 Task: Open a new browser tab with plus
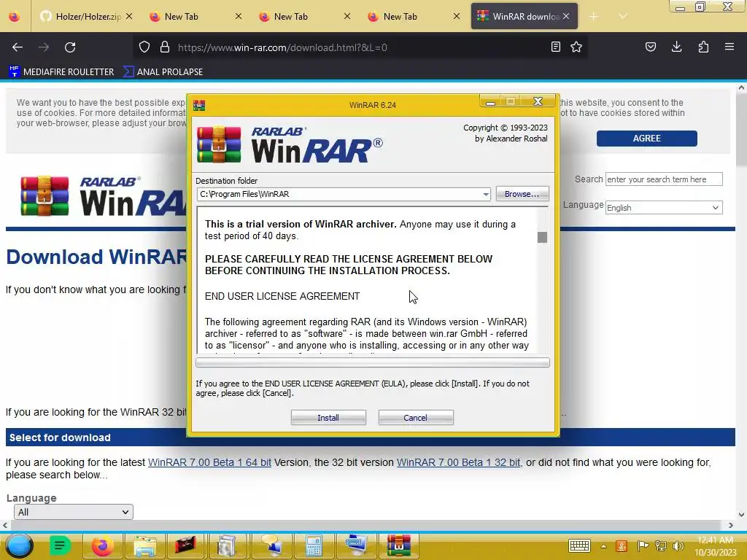pos(594,17)
